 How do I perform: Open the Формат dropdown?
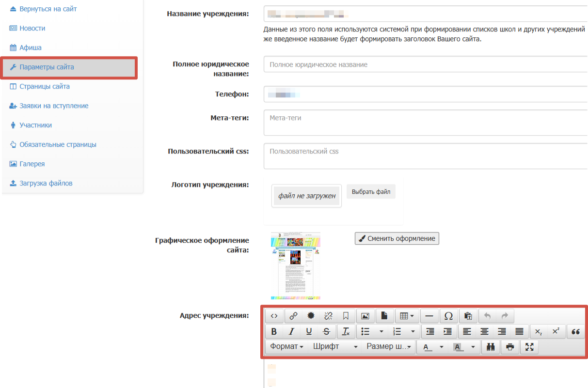tap(286, 347)
